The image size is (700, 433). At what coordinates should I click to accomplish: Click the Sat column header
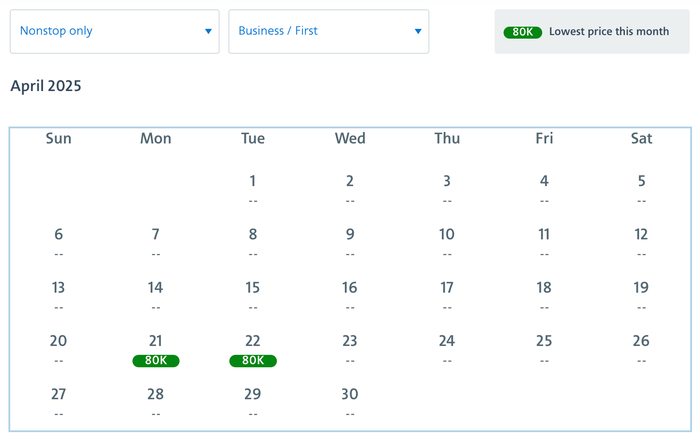tap(642, 138)
